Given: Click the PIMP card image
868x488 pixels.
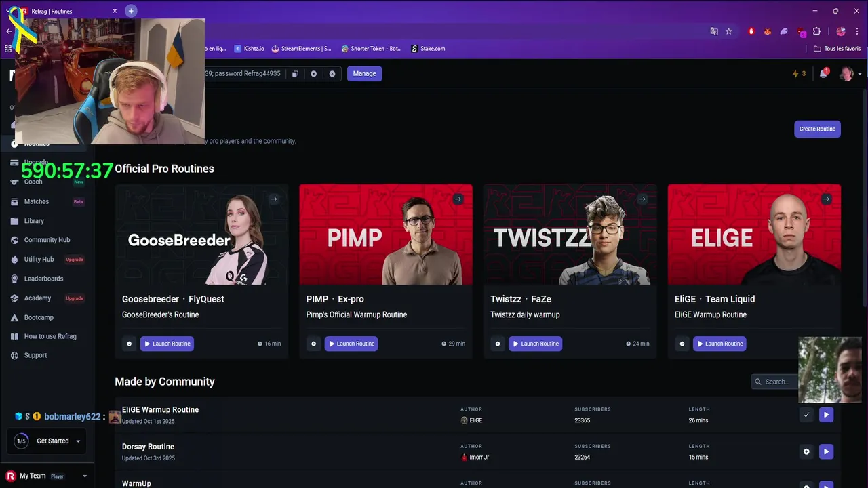Looking at the screenshot, I should (386, 235).
